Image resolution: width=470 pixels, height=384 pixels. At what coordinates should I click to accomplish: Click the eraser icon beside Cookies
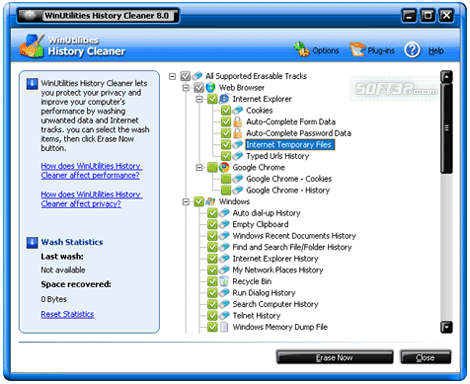click(237, 110)
